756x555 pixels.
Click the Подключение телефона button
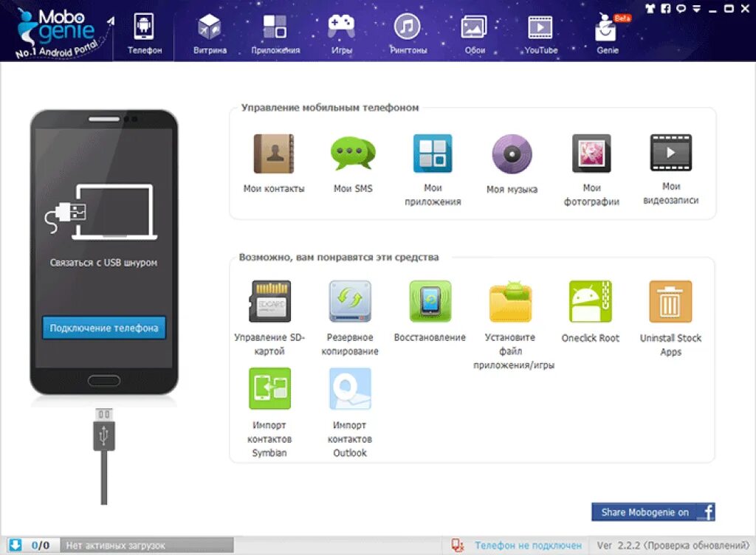pos(103,328)
